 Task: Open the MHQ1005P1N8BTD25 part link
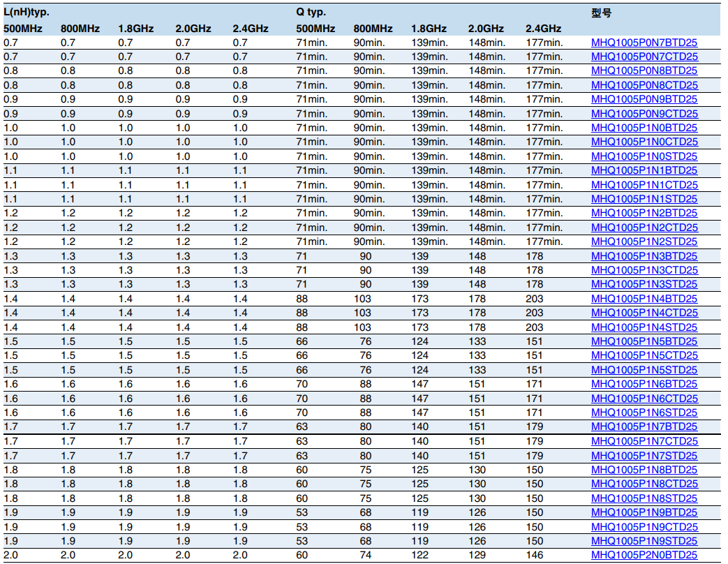coord(644,470)
